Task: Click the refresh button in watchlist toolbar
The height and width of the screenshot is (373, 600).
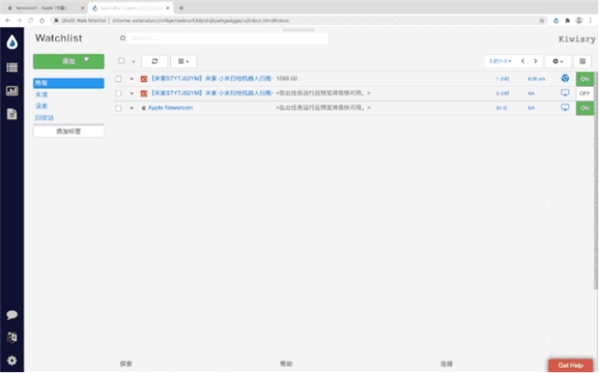Action: (155, 61)
